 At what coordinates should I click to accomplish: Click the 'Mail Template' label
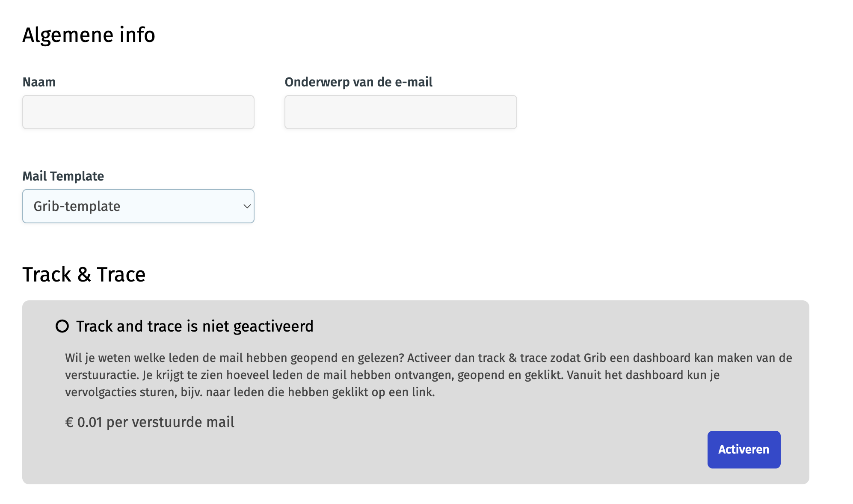coord(63,176)
